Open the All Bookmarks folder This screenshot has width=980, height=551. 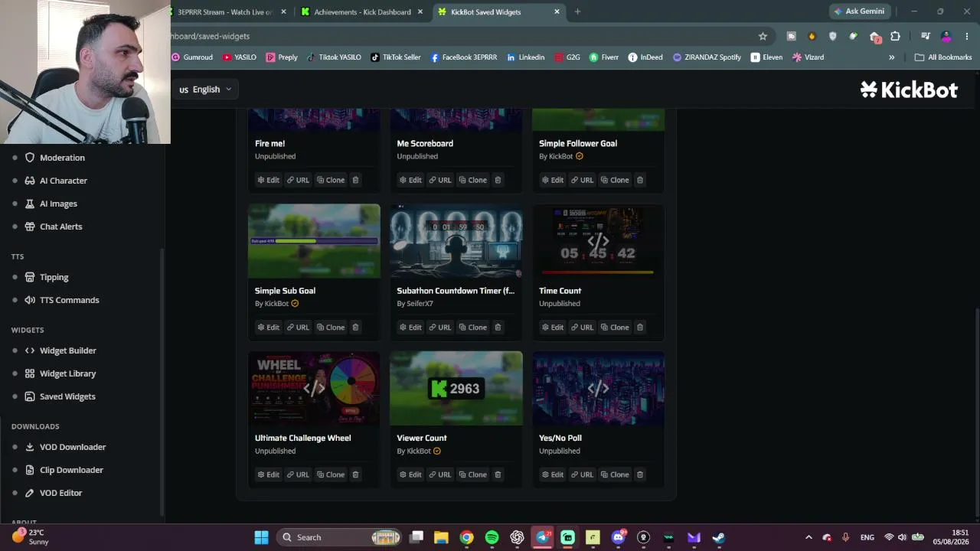point(943,57)
